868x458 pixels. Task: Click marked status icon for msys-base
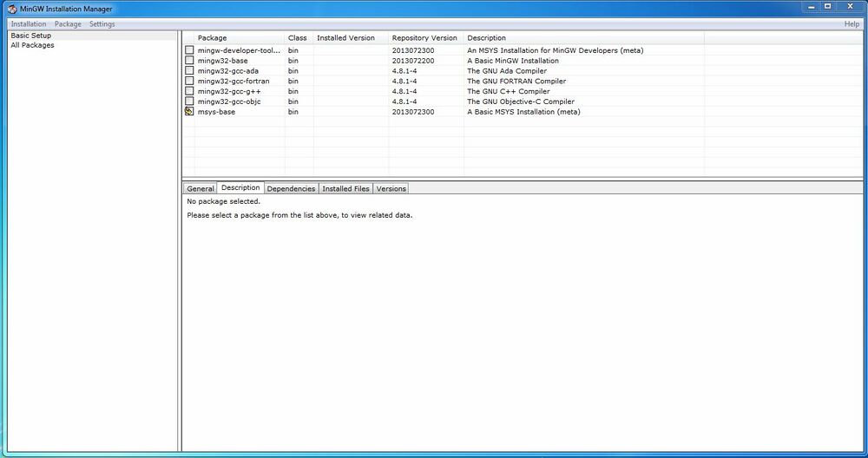(189, 112)
